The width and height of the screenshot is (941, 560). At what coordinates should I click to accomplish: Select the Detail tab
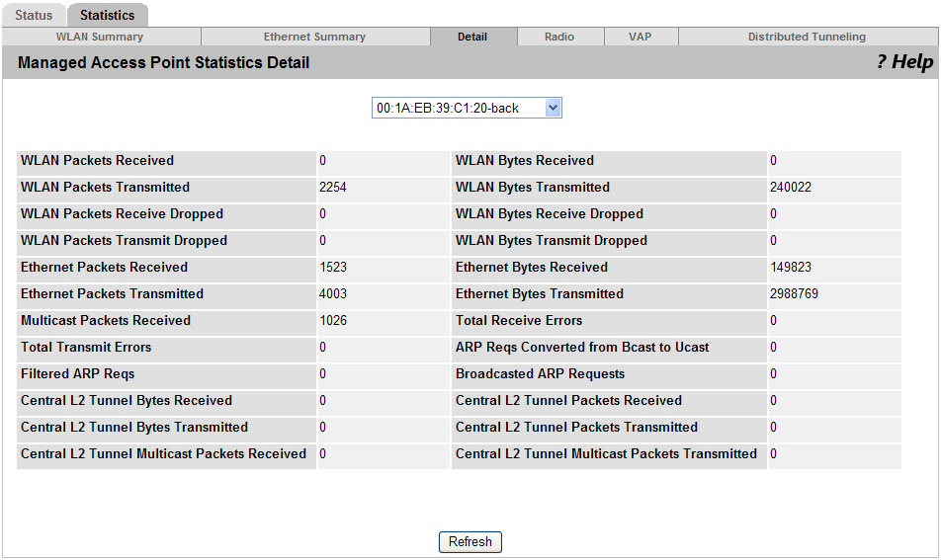tap(472, 37)
